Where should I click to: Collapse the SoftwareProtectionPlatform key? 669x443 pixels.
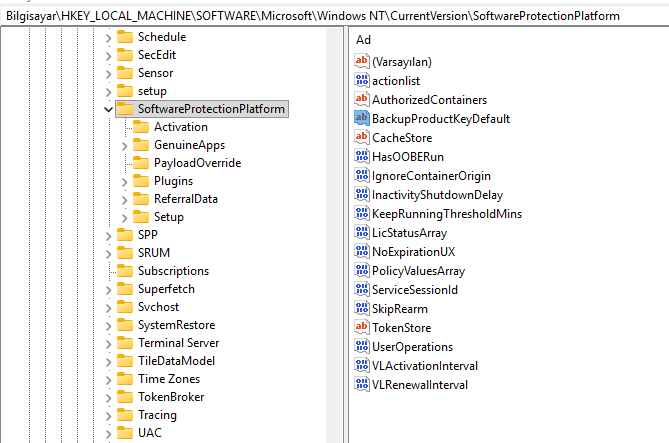point(108,109)
